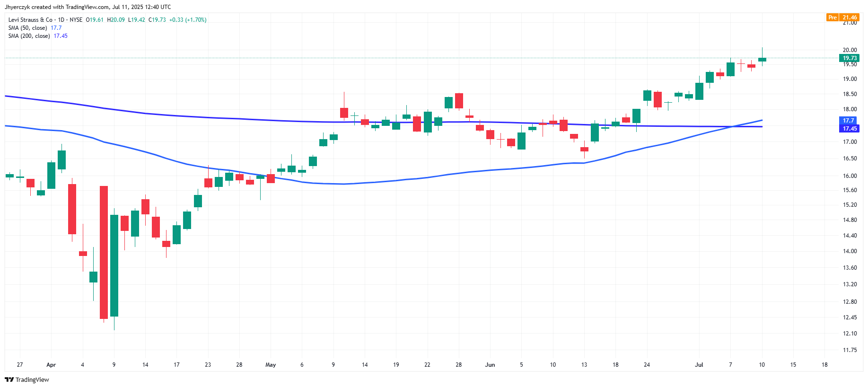The height and width of the screenshot is (388, 868).
Task: Click the L19.42 low value in header
Action: pyautogui.click(x=137, y=20)
